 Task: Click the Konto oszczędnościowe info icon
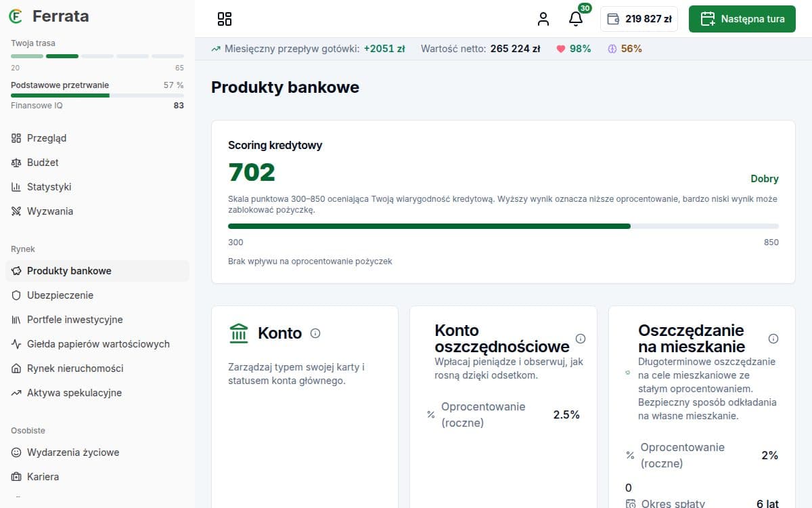(581, 339)
